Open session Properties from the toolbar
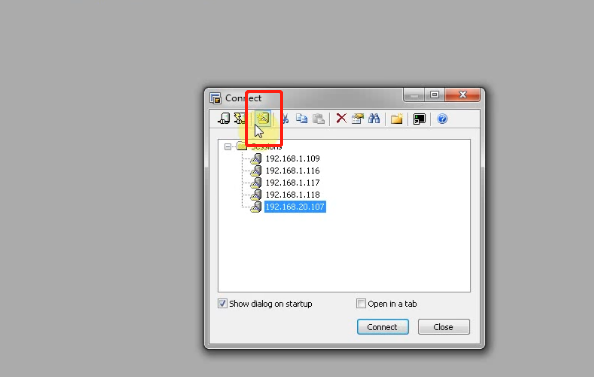The width and height of the screenshot is (594, 377). pyautogui.click(x=357, y=119)
